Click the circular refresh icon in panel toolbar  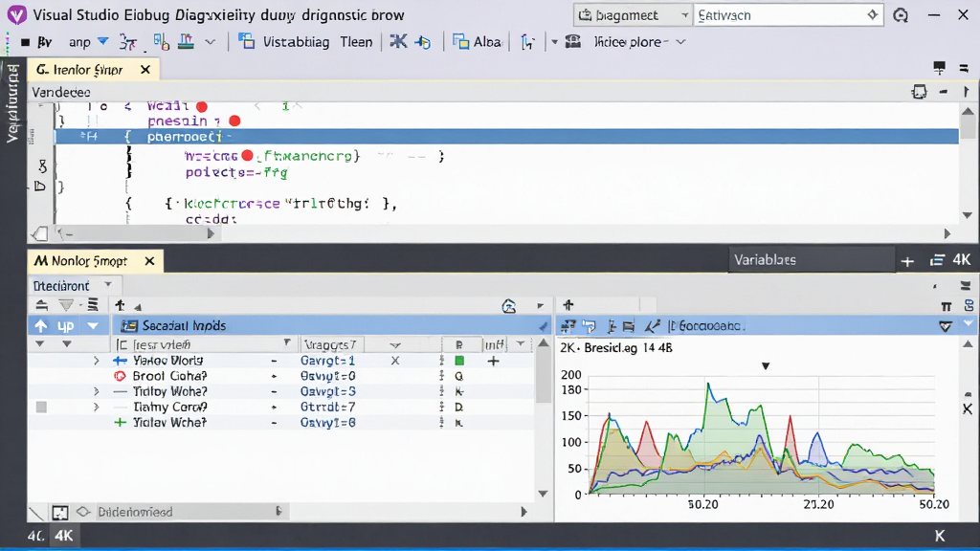509,306
